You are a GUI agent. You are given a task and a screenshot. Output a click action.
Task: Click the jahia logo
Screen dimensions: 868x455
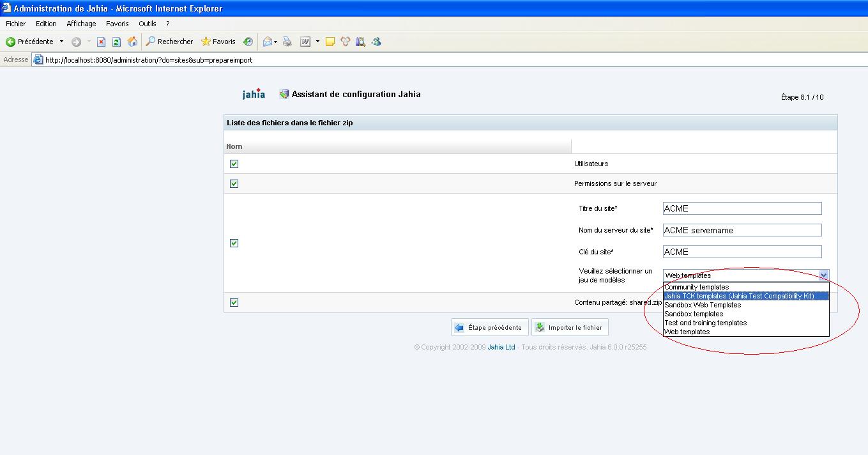click(254, 94)
